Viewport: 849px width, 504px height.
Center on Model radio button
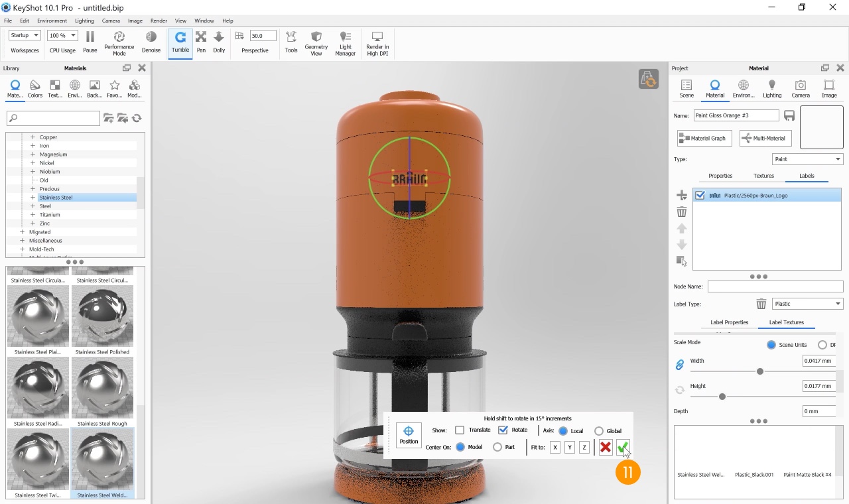click(460, 447)
